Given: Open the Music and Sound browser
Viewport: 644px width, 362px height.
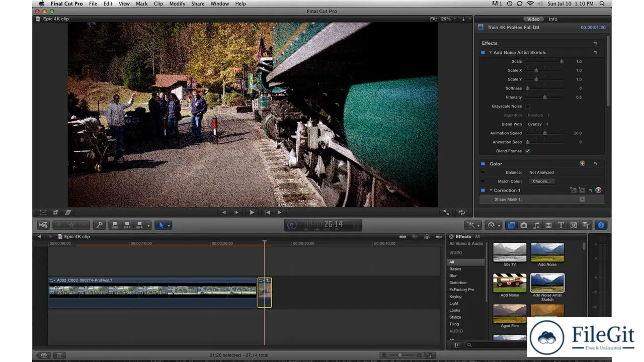Looking at the screenshot, I should pyautogui.click(x=536, y=225).
